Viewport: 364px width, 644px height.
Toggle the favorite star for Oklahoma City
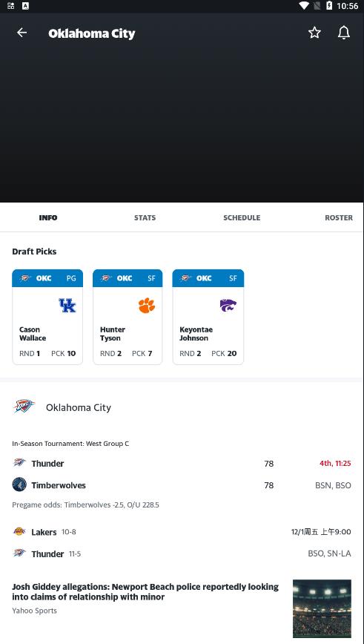tap(314, 33)
